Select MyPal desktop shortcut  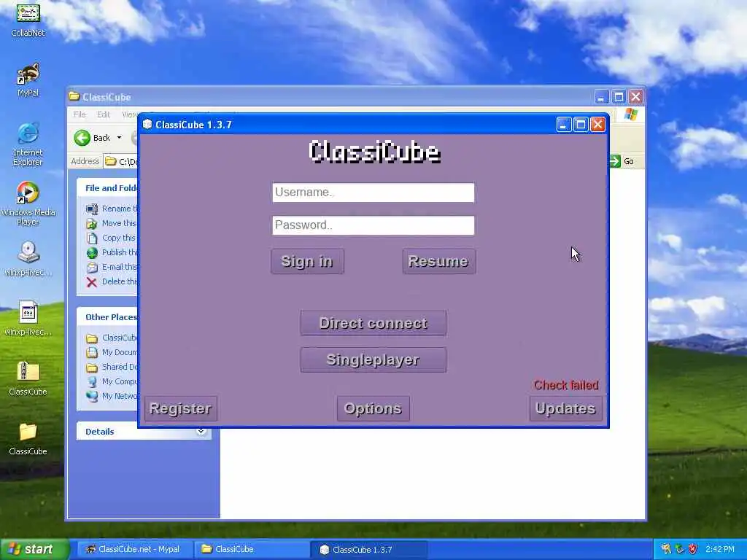point(28,79)
